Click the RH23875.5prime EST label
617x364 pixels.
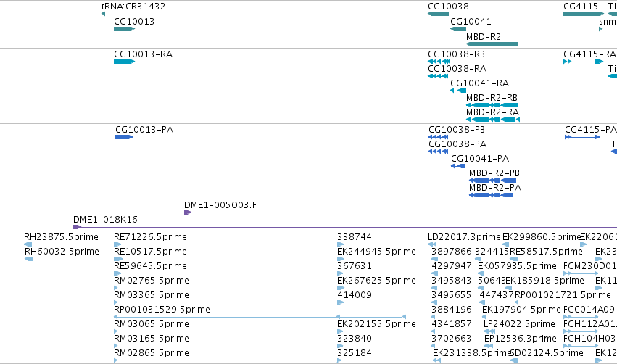click(x=61, y=237)
